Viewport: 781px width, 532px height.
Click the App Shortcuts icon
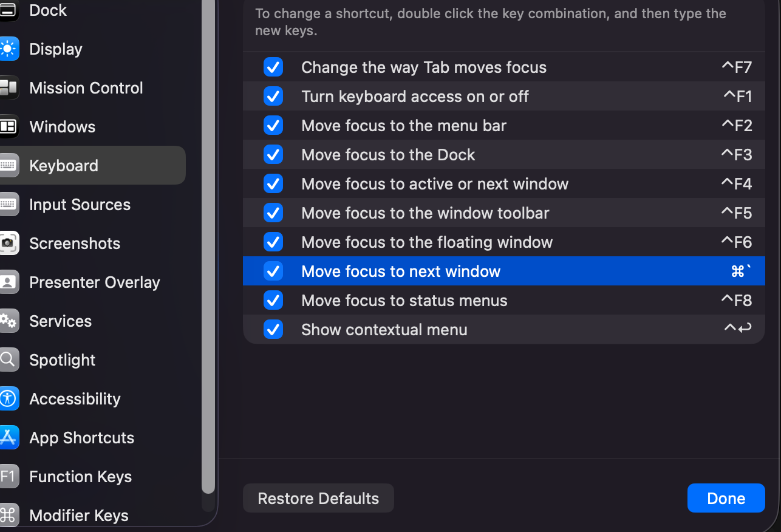coord(9,438)
